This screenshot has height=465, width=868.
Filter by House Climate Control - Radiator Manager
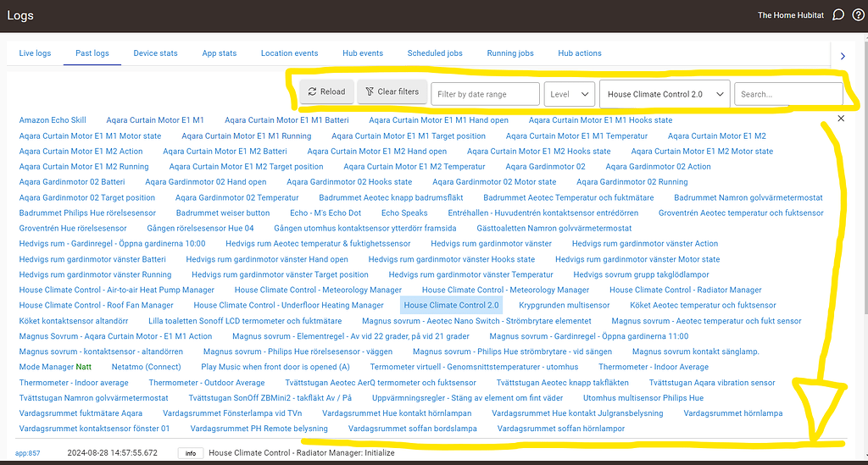click(x=685, y=290)
